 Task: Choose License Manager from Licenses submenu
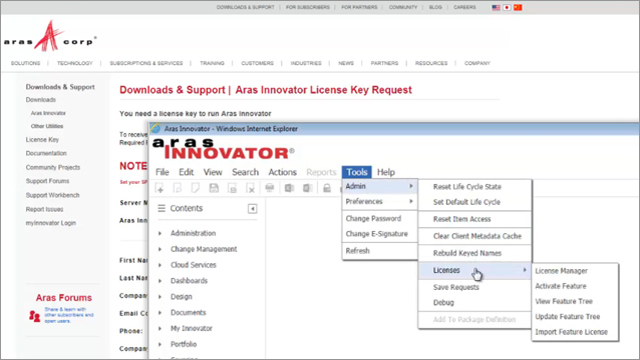click(x=561, y=271)
